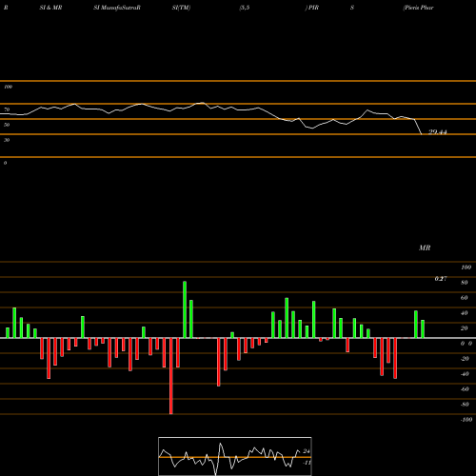This screenshot has width=476, height=476.
Task: Click the 30 level label on RSI axis
Action: click(x=7, y=140)
